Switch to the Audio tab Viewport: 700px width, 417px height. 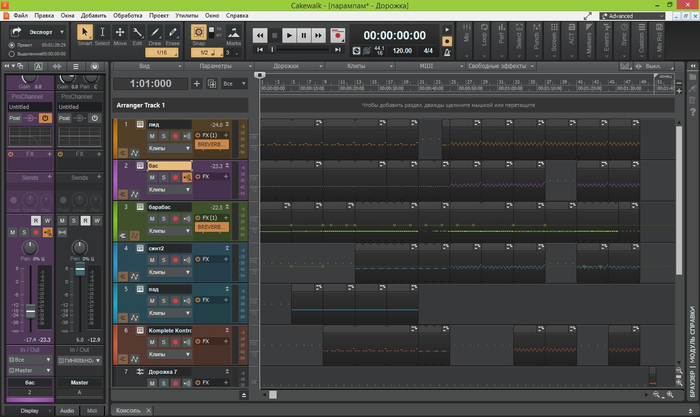66,410
